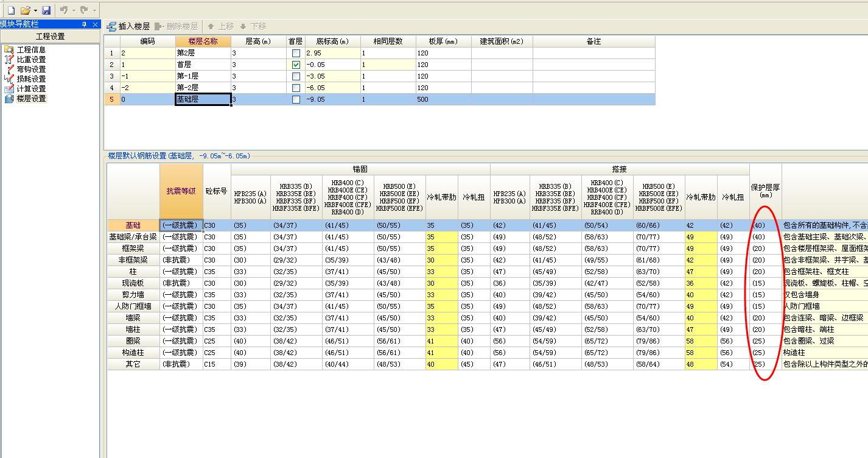868x458 pixels.
Task: Select the 第-1层 floor name cell
Action: (203, 76)
